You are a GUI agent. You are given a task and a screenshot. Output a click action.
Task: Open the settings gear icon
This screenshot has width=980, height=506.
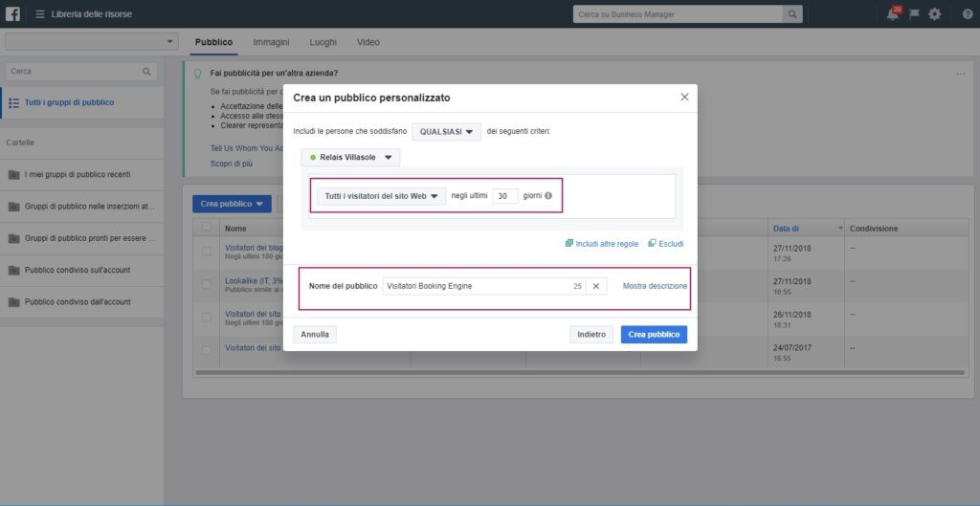pyautogui.click(x=934, y=14)
